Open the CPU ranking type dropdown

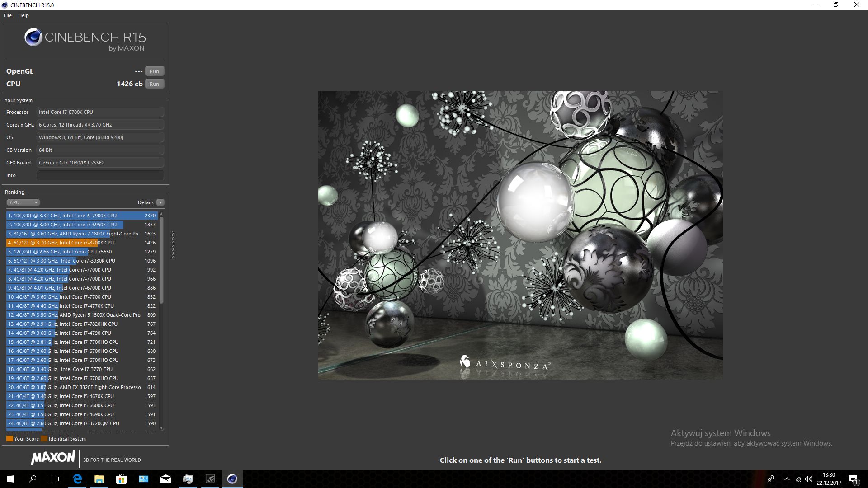pyautogui.click(x=24, y=202)
